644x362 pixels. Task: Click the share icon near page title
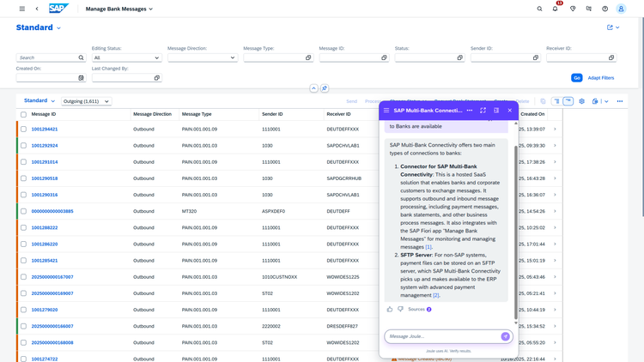(x=610, y=27)
